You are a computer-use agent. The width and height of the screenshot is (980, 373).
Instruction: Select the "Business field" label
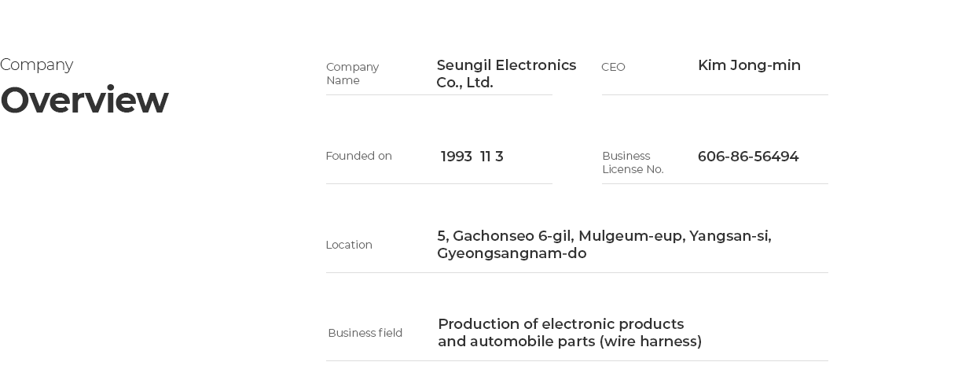[365, 333]
